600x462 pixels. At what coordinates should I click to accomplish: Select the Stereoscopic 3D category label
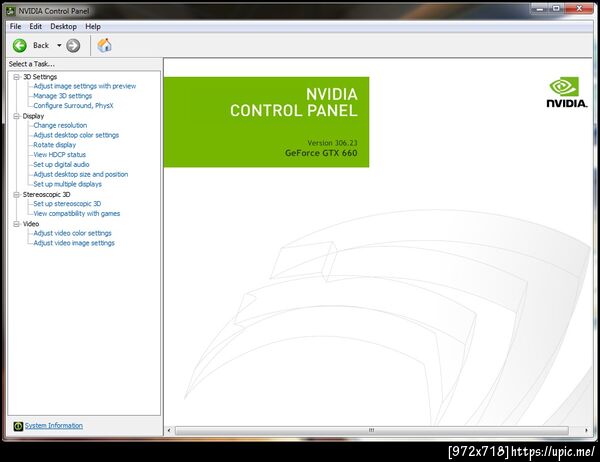coord(46,194)
